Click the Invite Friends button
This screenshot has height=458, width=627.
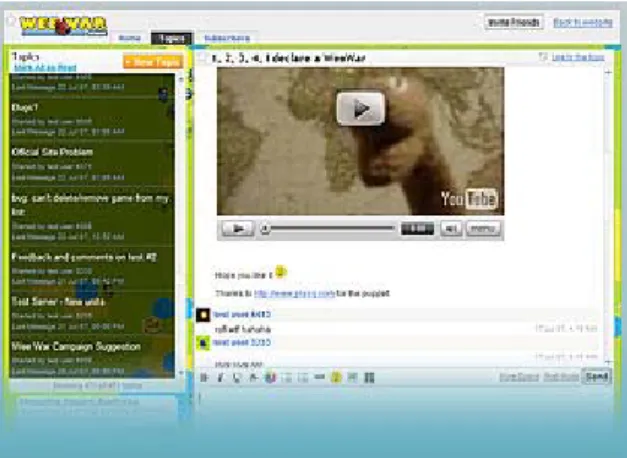(513, 22)
